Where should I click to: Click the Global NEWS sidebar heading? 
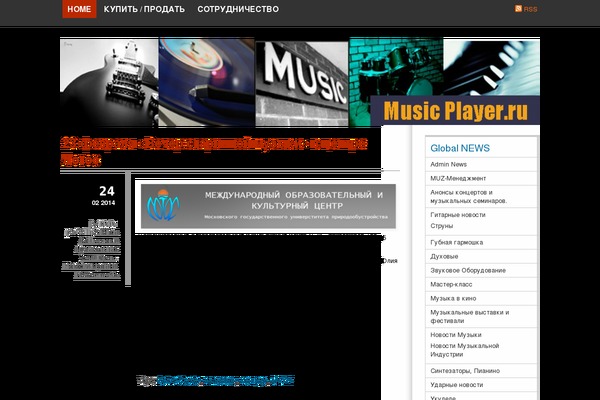tap(460, 148)
